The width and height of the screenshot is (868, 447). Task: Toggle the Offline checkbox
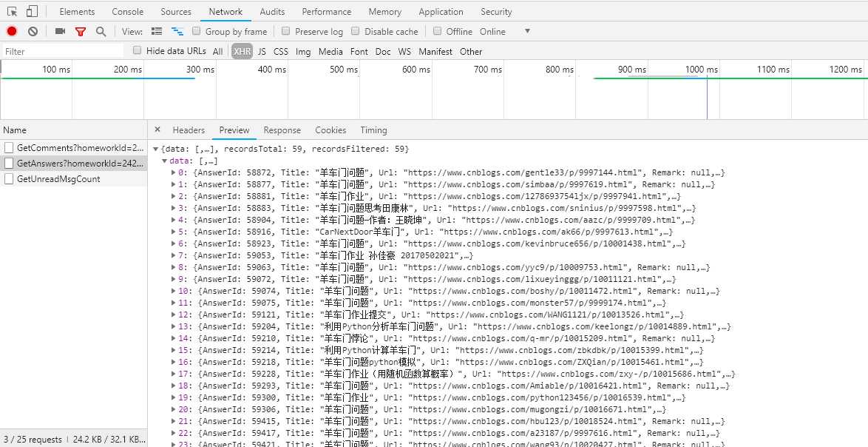[437, 31]
